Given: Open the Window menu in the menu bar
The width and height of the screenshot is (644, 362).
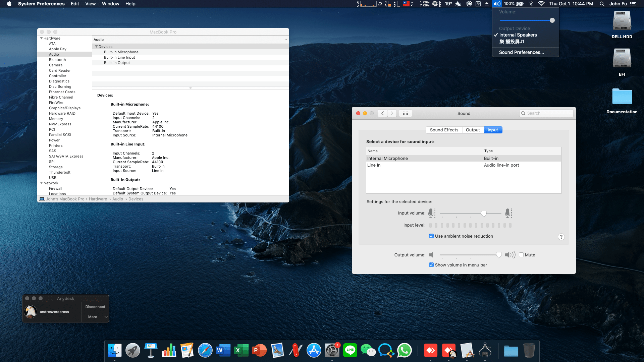Looking at the screenshot, I should [x=110, y=4].
